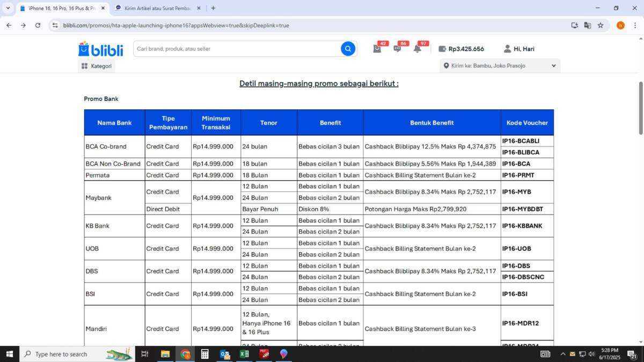View site information icon in address bar

click(55, 25)
